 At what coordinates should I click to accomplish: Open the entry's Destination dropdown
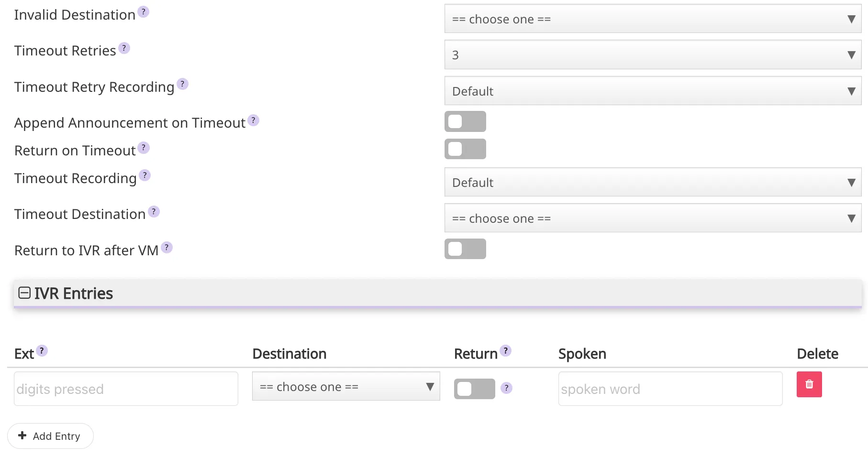[345, 386]
